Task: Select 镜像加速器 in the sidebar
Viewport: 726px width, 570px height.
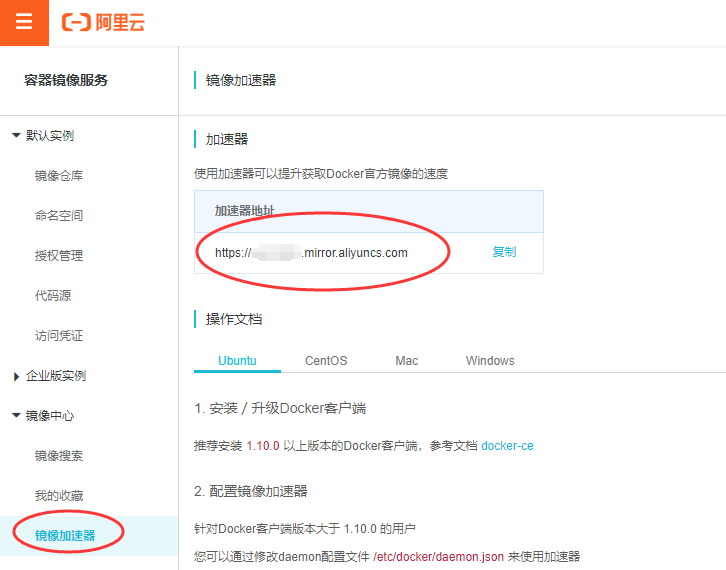Action: pos(65,536)
